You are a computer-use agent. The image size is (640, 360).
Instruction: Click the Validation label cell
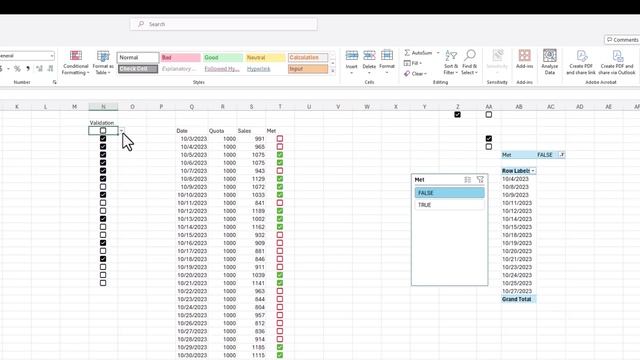coord(102,123)
